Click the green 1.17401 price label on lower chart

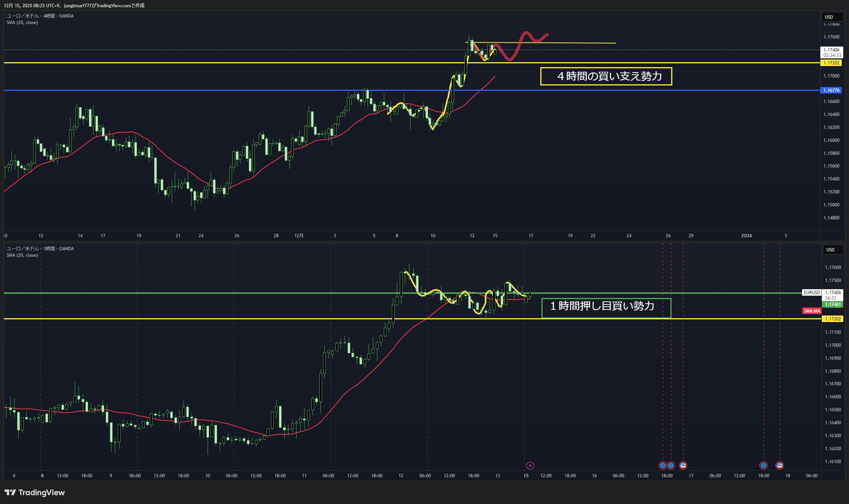[833, 304]
